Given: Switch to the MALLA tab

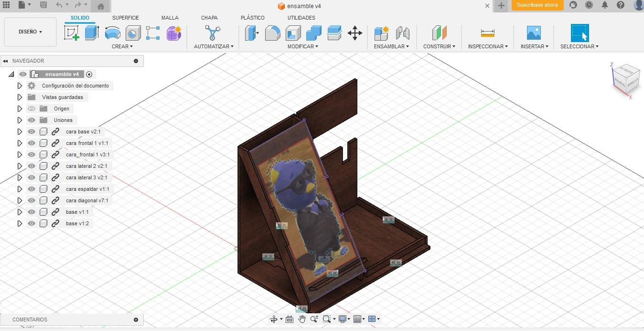Looking at the screenshot, I should pos(170,18).
